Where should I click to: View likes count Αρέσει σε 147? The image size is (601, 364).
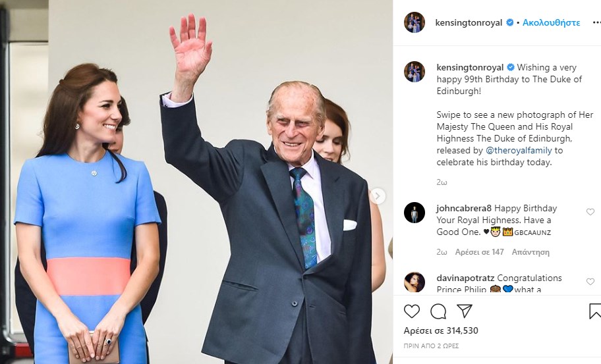pyautogui.click(x=479, y=252)
